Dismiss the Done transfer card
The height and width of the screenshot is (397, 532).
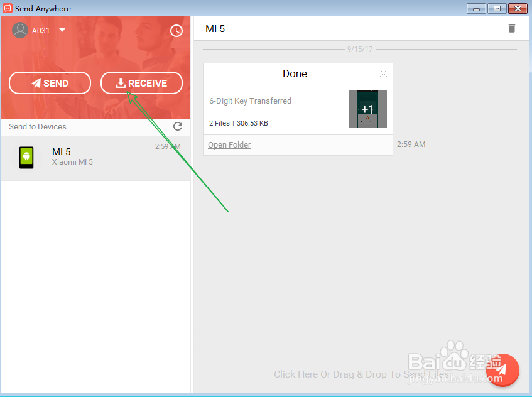coord(383,73)
